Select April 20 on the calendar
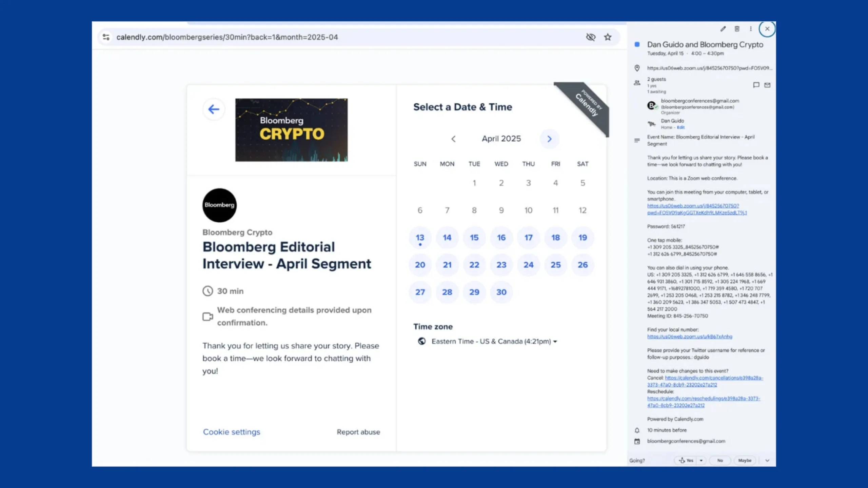The image size is (868, 488). coord(420,265)
